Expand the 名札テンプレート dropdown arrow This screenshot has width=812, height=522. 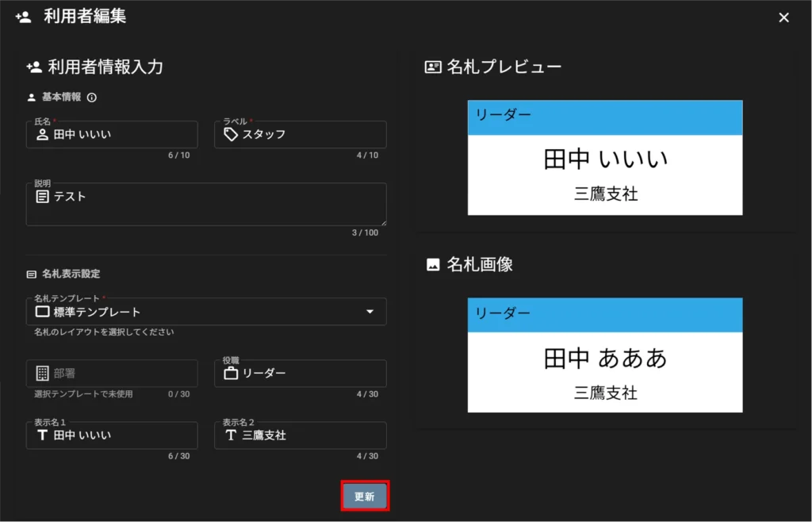[370, 313]
